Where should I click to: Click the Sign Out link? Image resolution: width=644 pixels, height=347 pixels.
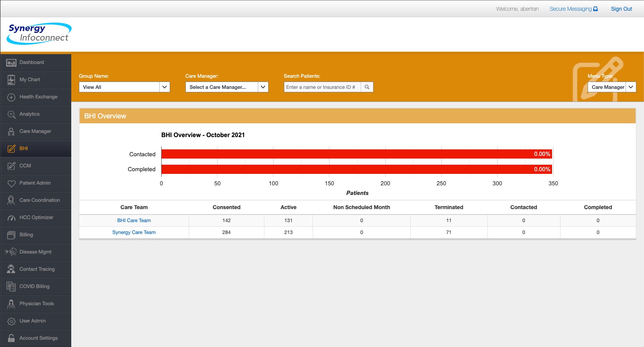point(621,9)
